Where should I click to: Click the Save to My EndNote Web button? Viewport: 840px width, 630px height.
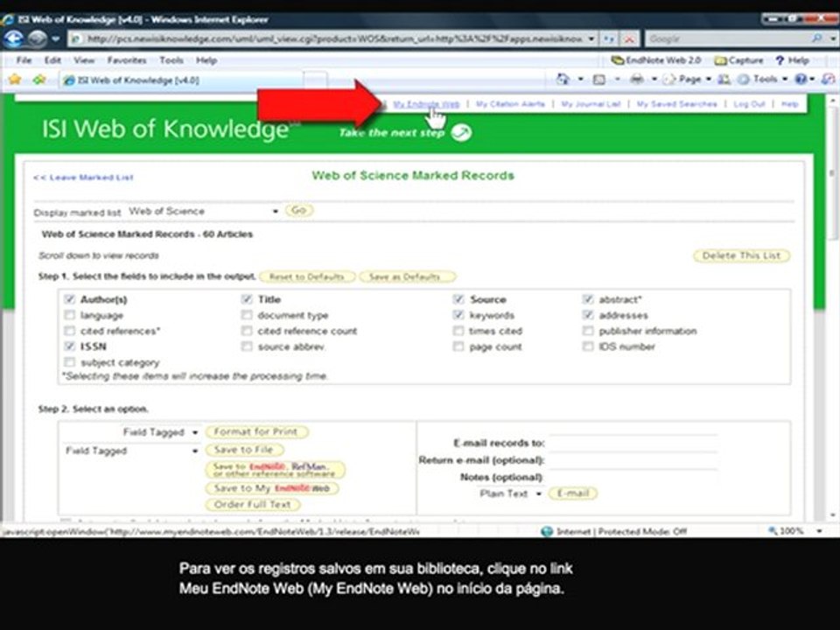pos(272,488)
